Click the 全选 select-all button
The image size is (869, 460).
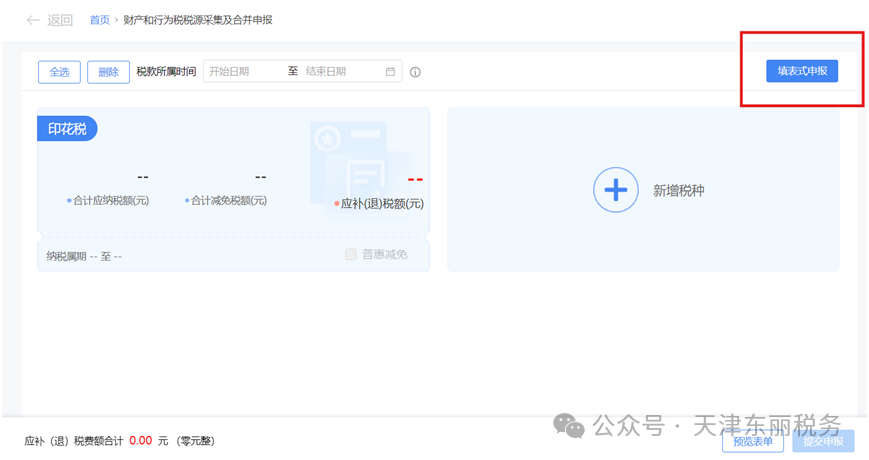tap(59, 72)
